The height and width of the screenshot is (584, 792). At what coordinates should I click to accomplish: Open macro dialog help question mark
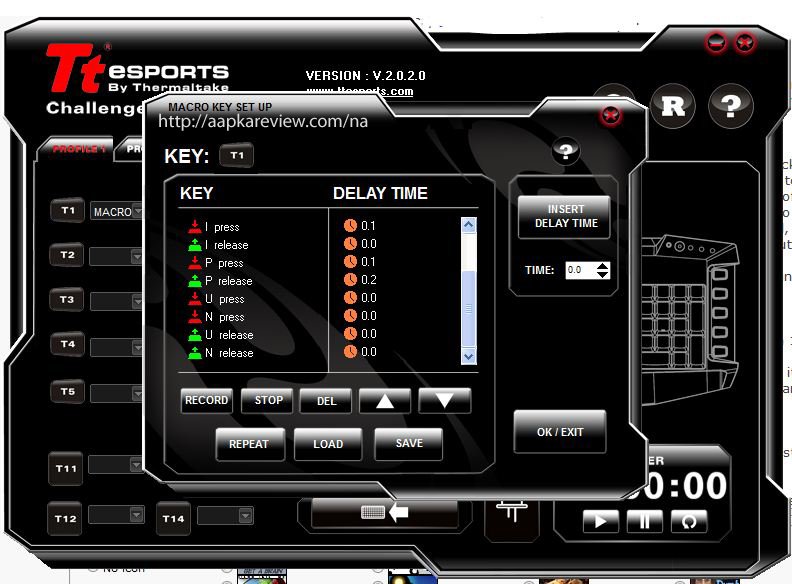(x=565, y=151)
